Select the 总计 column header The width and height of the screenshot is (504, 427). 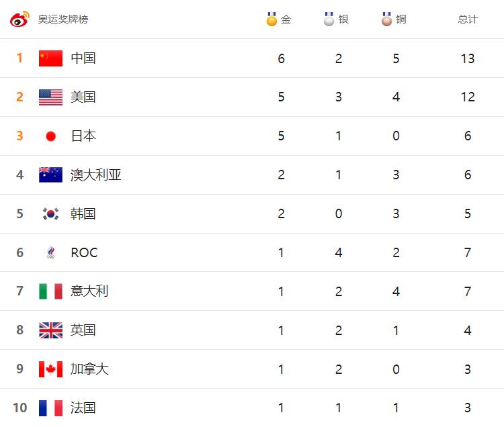pos(468,19)
